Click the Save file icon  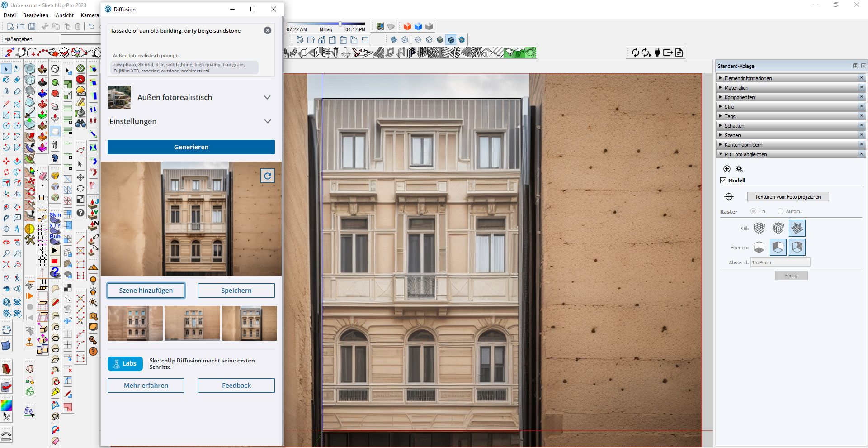tap(32, 27)
